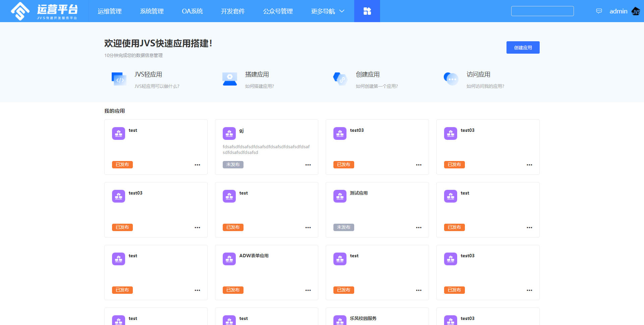Open the three-dot menu on the 测试应用 card

coord(419,227)
